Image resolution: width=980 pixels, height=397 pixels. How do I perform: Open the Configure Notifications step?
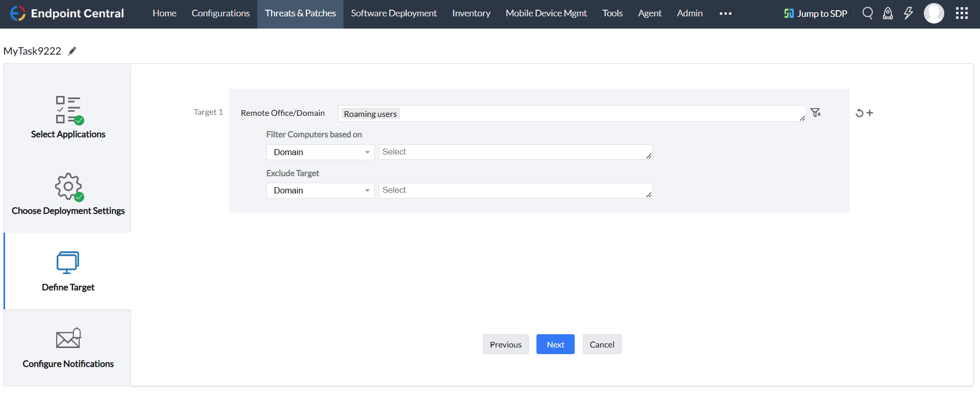point(68,348)
